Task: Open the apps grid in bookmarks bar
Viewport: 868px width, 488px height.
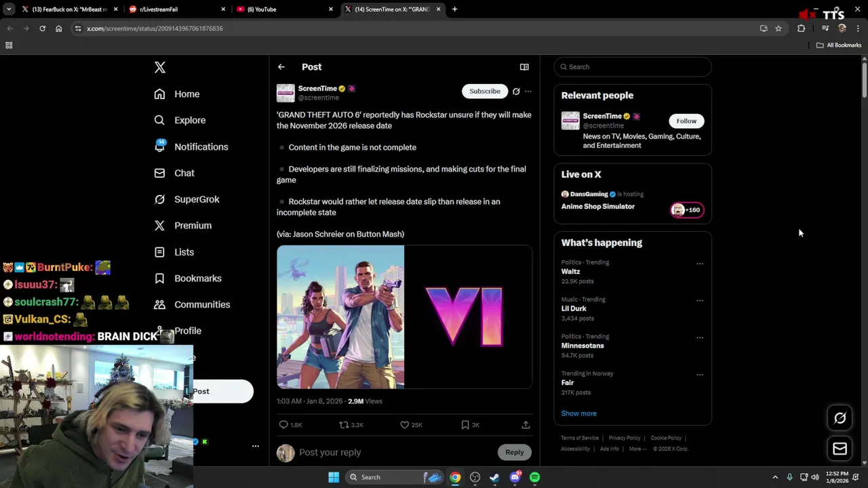Action: 9,45
